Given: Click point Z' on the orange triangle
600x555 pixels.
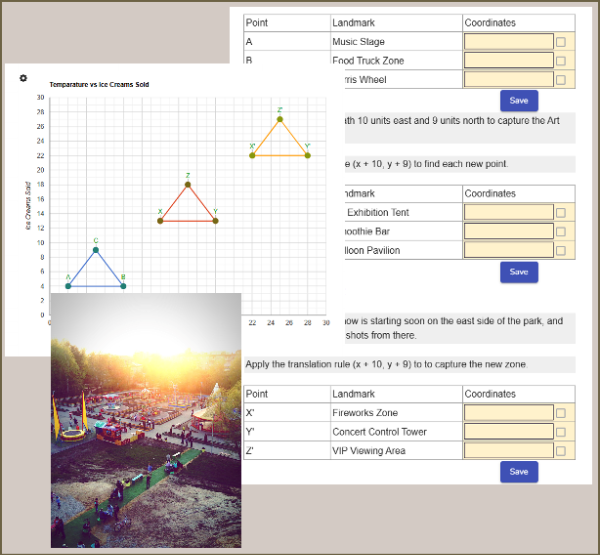Looking at the screenshot, I should coord(280,119).
